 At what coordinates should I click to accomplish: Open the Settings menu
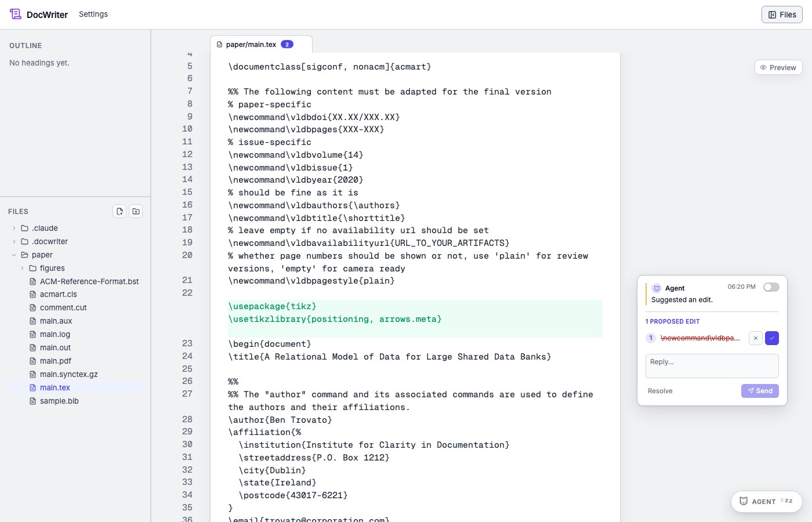pyautogui.click(x=93, y=14)
